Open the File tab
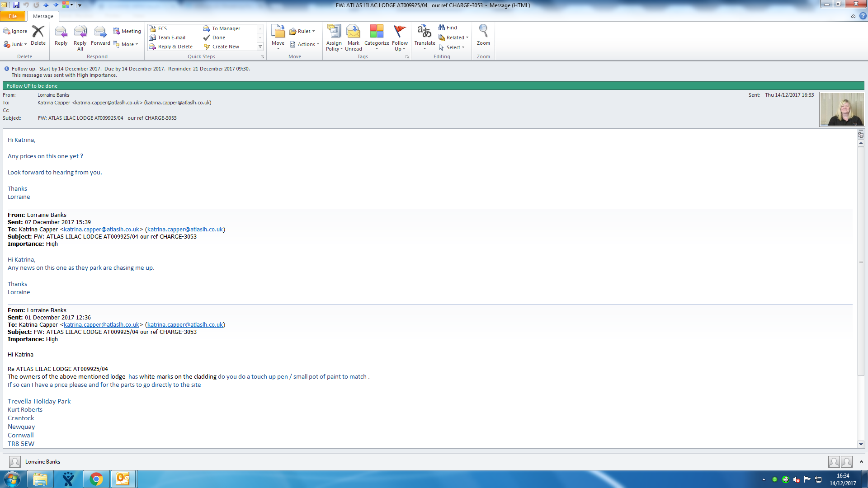868x488 pixels. 13,16
